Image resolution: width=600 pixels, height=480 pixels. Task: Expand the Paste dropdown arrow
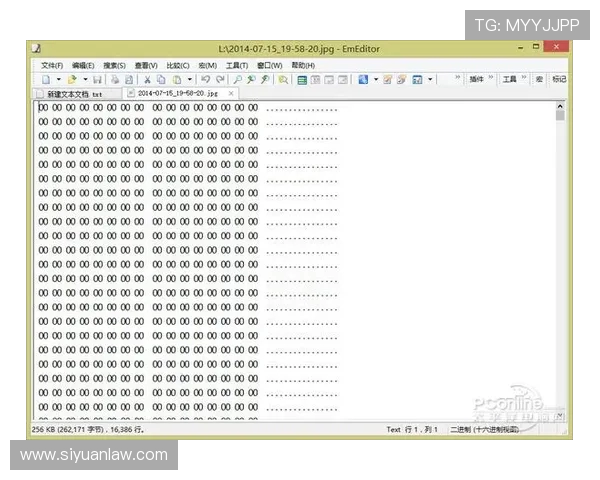pos(189,79)
